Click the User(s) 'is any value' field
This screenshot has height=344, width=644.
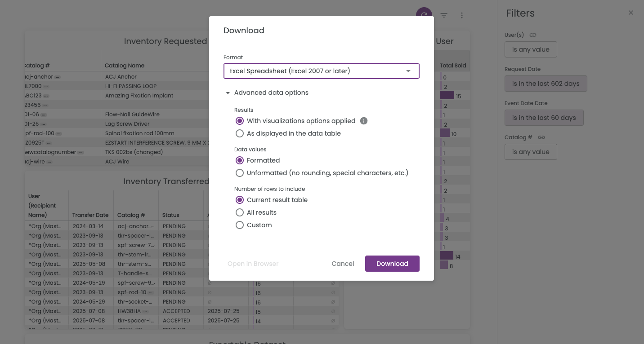tap(531, 49)
